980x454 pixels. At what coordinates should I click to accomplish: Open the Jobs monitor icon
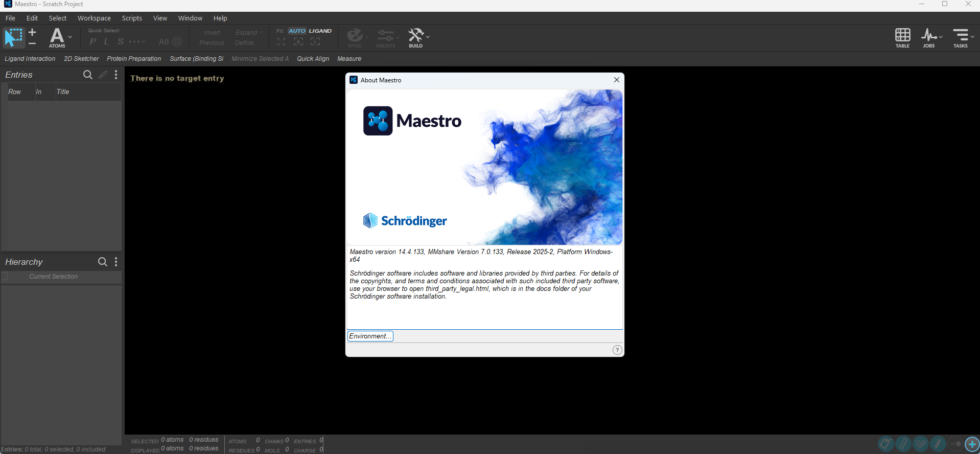[929, 38]
